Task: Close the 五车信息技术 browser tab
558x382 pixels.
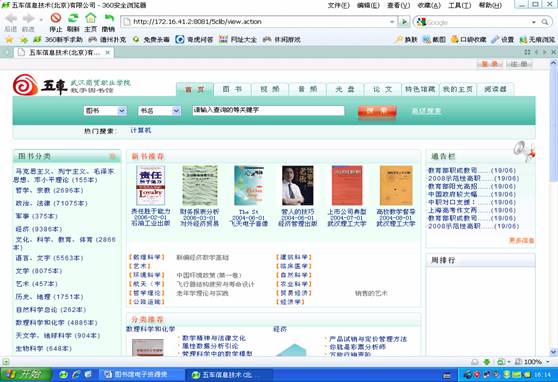Action: click(108, 53)
